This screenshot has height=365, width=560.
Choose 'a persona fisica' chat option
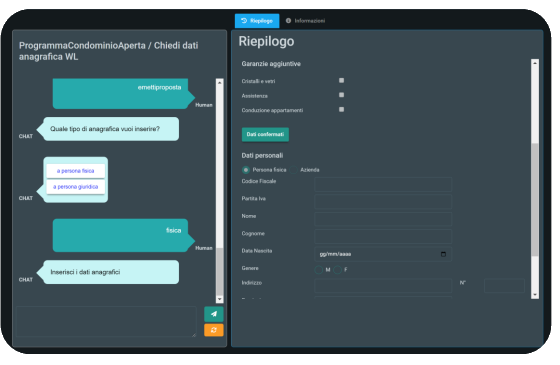(76, 171)
